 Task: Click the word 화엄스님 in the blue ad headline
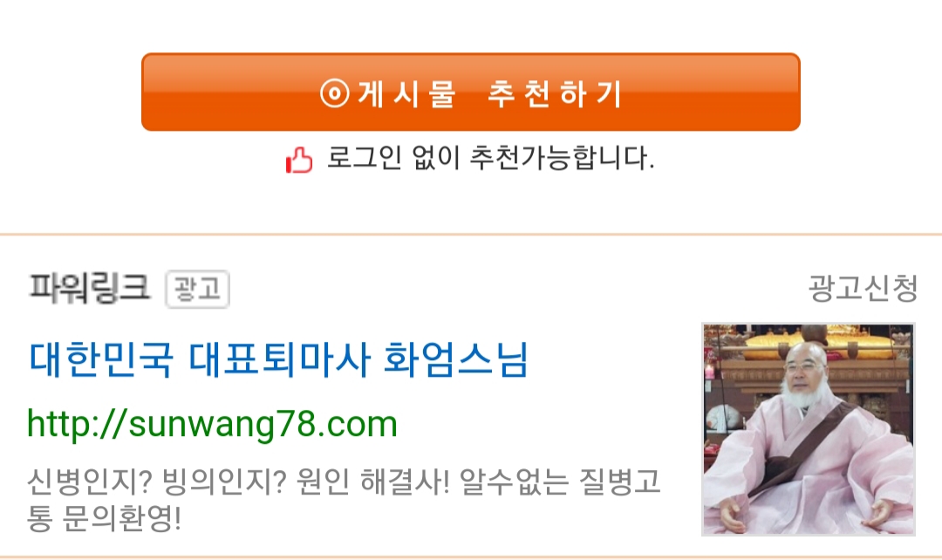(455, 359)
